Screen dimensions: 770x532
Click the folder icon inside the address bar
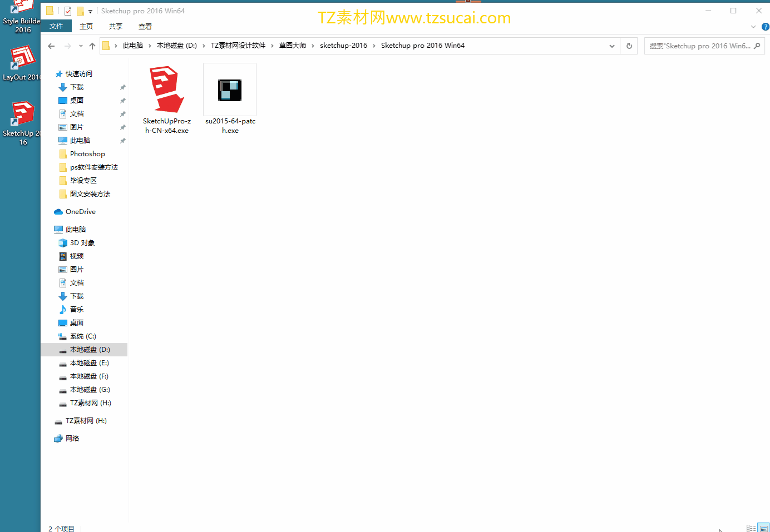pyautogui.click(x=106, y=46)
